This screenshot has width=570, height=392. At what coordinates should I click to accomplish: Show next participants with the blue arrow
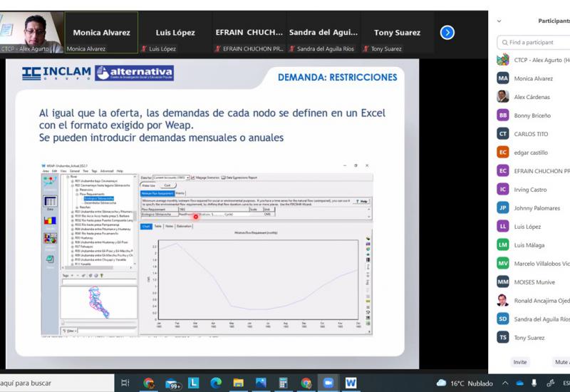[447, 32]
